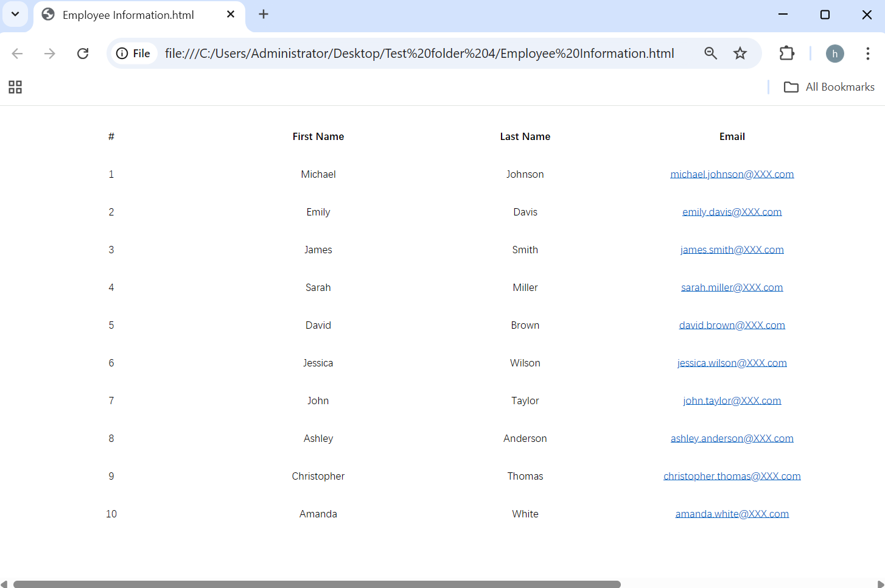
Task: Open michael.johnson@XXX.com email link
Action: pos(732,174)
